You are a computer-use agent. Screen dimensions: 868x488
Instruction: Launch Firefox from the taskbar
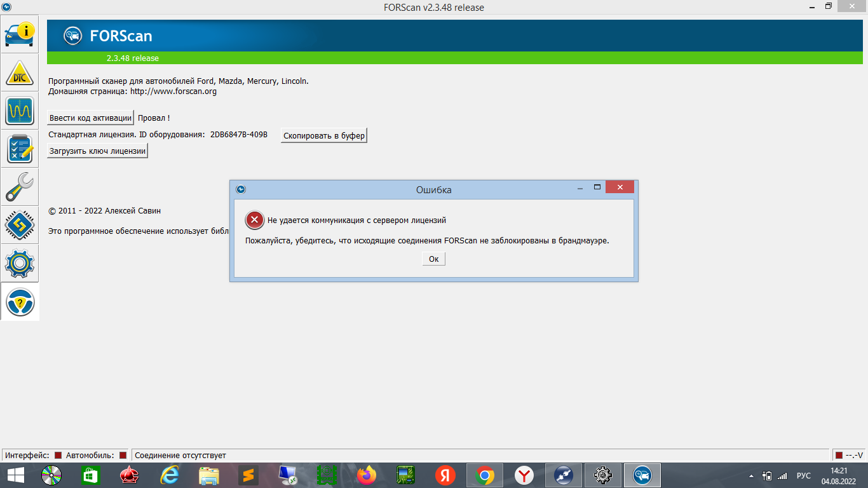click(x=367, y=475)
